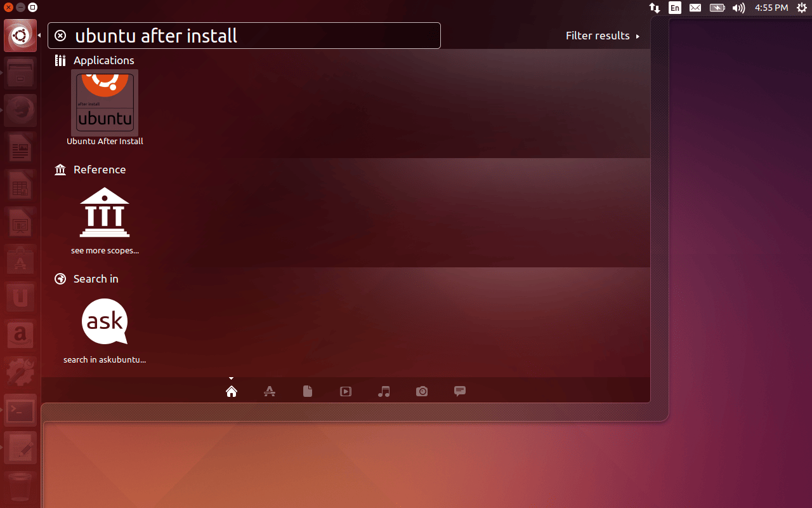Click see more scopes link
812x508 pixels.
pos(105,250)
